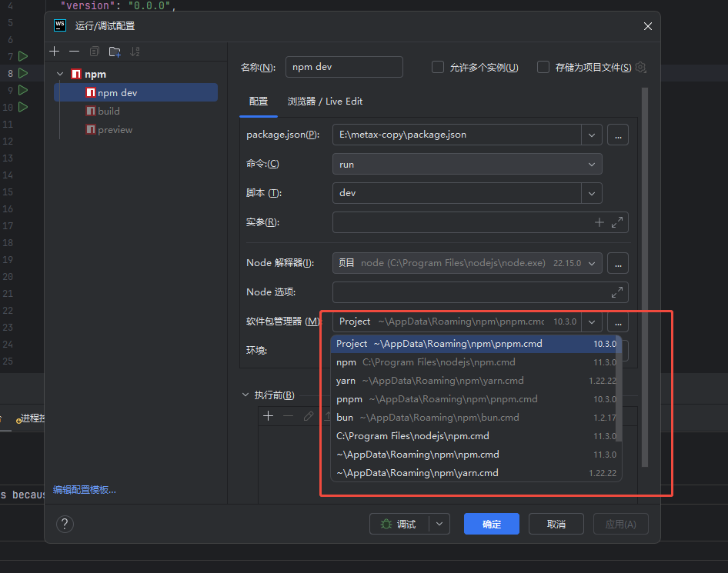Image resolution: width=728 pixels, height=573 pixels.
Task: Click the run gutter arrow on line 8
Action: 23,73
